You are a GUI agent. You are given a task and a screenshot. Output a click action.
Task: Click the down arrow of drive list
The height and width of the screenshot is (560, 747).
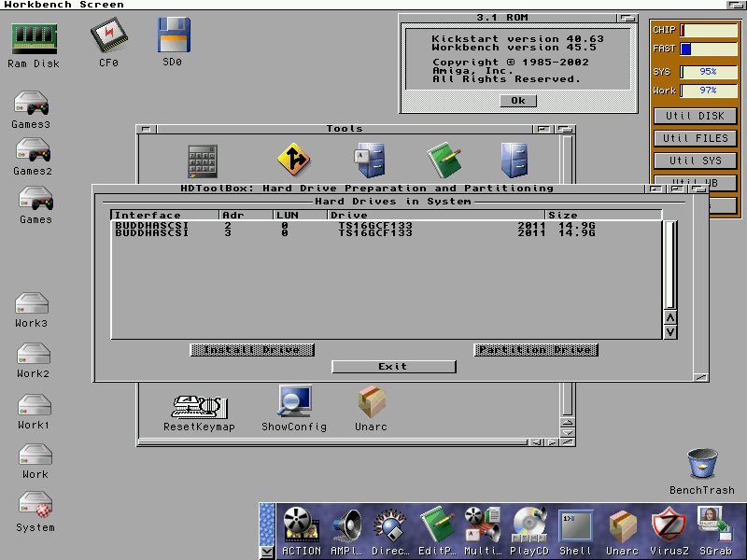click(670, 332)
